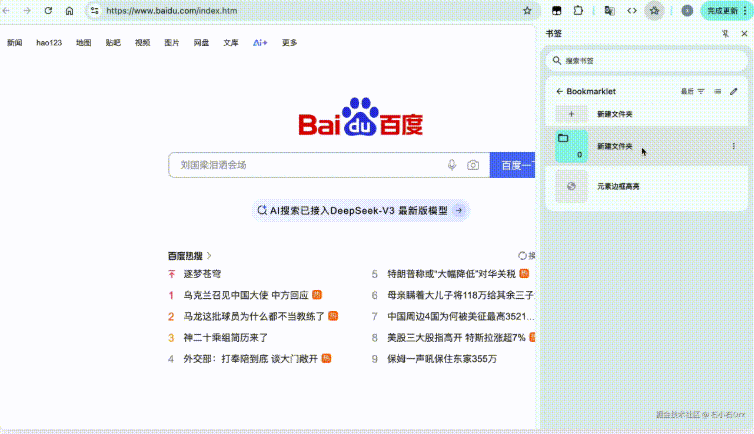
Task: Open site information icon in address bar
Action: click(x=95, y=11)
